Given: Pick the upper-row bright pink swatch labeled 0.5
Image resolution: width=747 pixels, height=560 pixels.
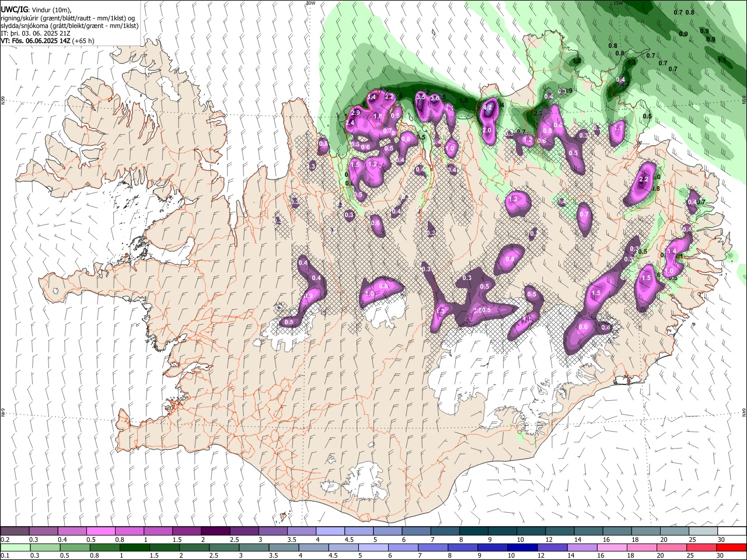Looking at the screenshot, I should (x=100, y=531).
